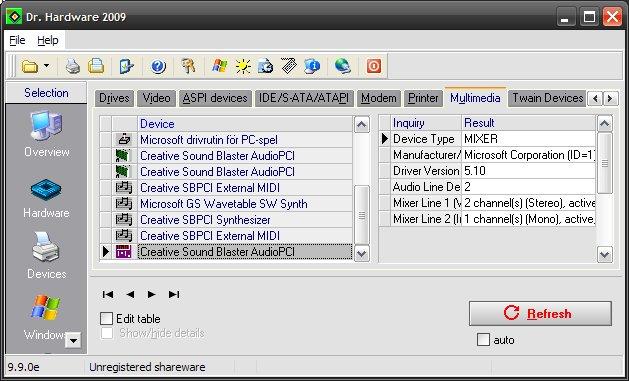Click result list scroll-down arrow
Image resolution: width=629 pixels, height=381 pixels.
(x=605, y=254)
